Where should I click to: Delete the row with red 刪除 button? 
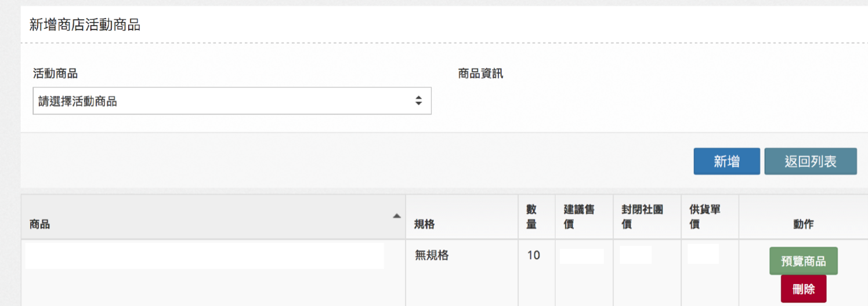(804, 289)
